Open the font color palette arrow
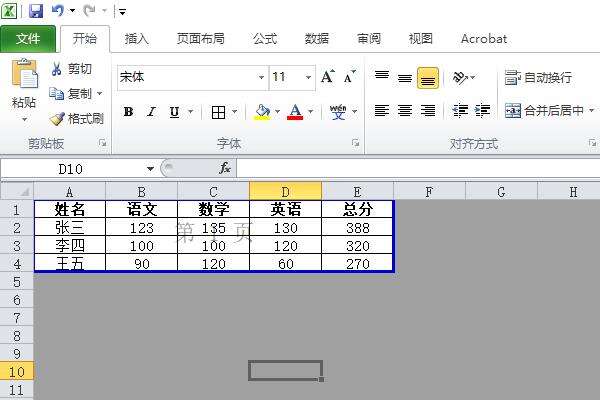 [310, 112]
